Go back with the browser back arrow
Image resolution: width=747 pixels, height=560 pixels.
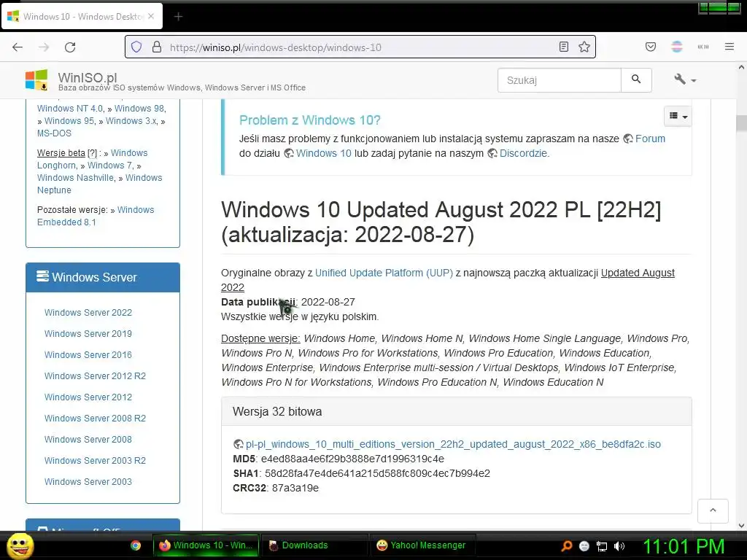pyautogui.click(x=18, y=47)
